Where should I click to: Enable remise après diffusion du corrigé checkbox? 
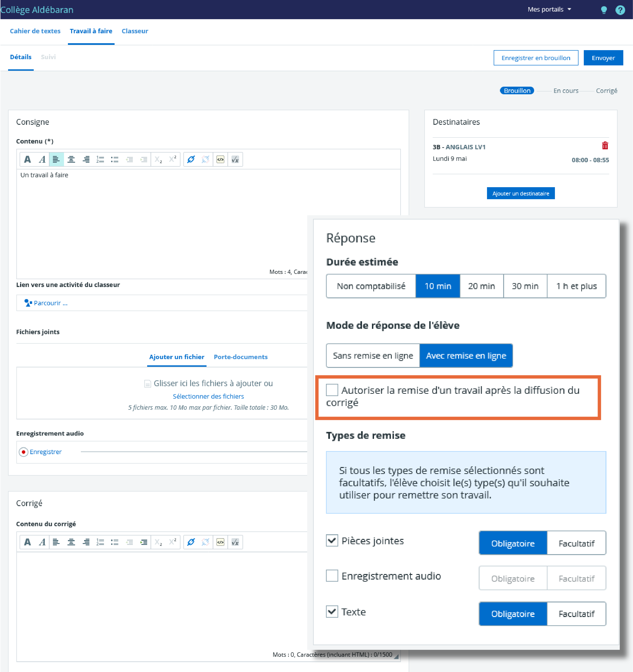332,390
